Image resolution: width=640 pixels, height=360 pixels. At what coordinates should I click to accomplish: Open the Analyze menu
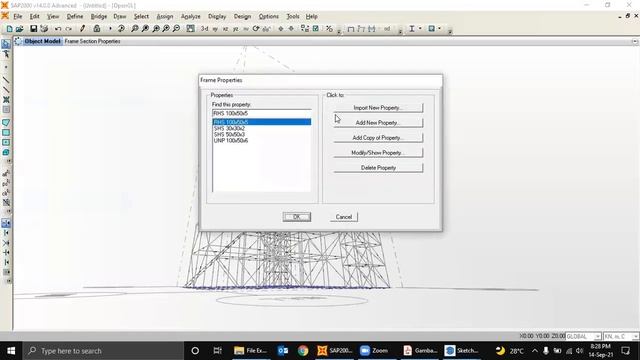pyautogui.click(x=191, y=16)
